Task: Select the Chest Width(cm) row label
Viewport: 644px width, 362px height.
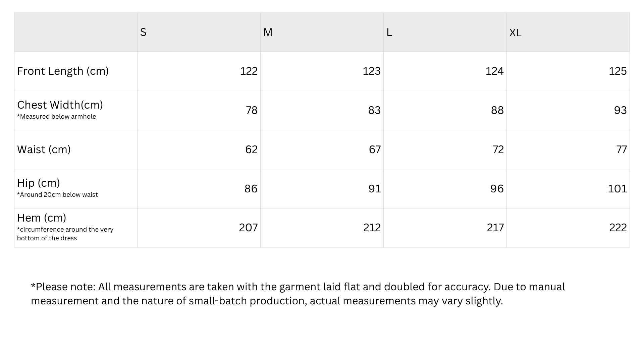Action: [60, 105]
